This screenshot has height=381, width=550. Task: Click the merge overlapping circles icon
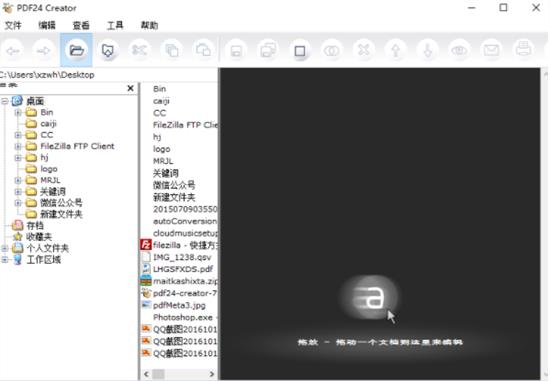tap(332, 51)
